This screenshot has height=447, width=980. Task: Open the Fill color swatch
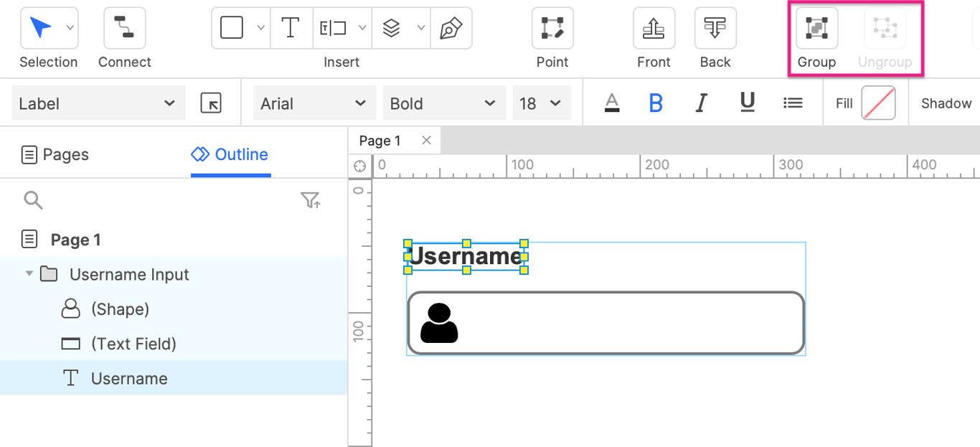tap(878, 103)
